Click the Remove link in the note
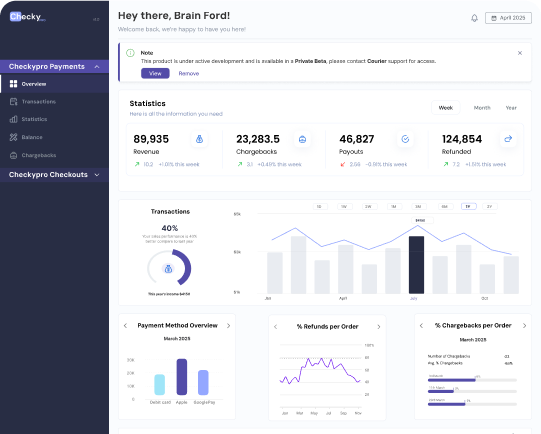 [189, 73]
